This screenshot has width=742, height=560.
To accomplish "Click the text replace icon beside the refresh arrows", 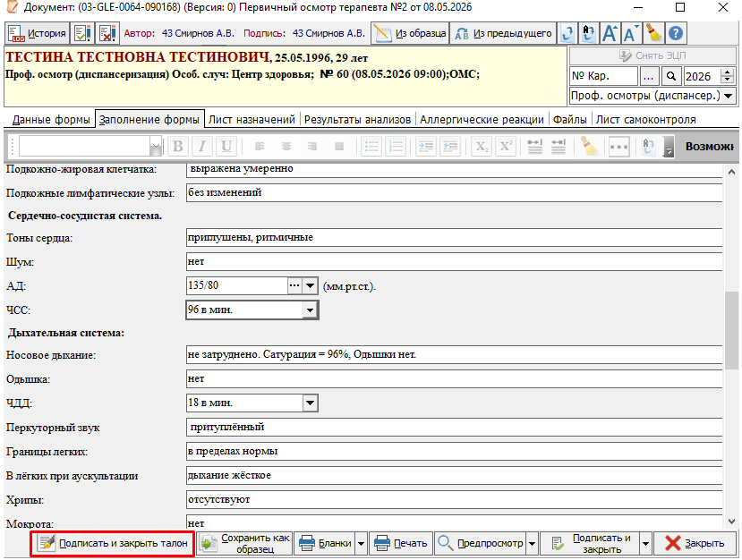I will [588, 34].
